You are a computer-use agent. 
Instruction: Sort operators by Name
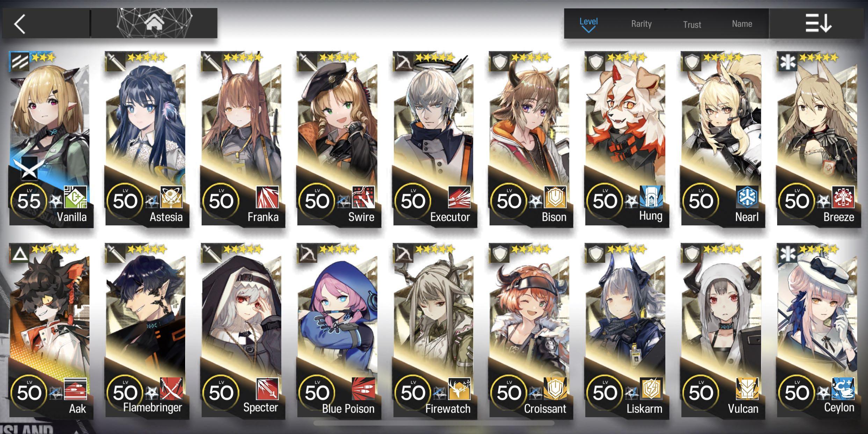coord(742,24)
